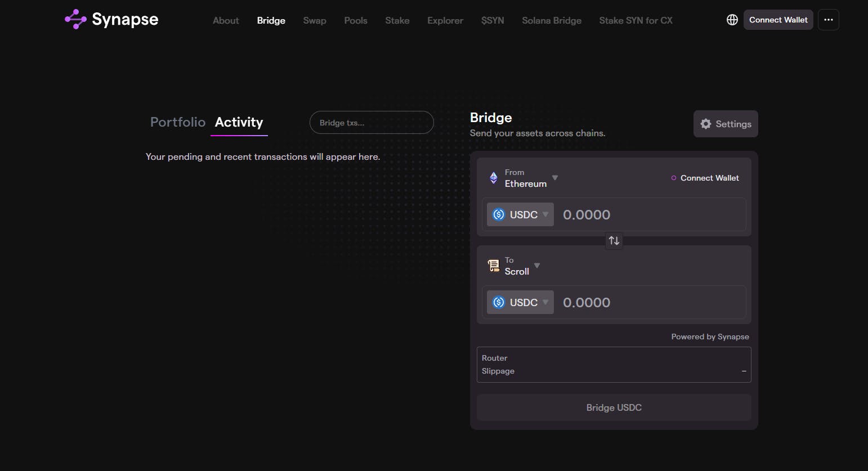Open the Settings gear for the Bridge
The width and height of the screenshot is (868, 471).
point(725,124)
